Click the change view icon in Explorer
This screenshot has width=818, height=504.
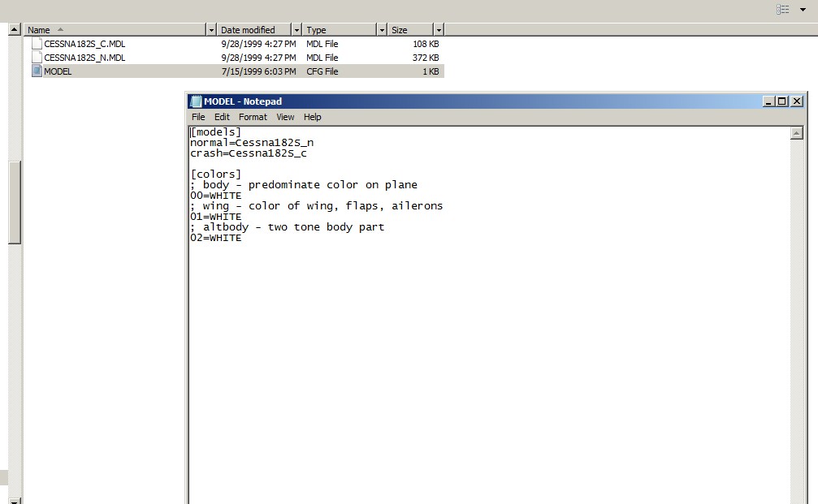pos(782,10)
